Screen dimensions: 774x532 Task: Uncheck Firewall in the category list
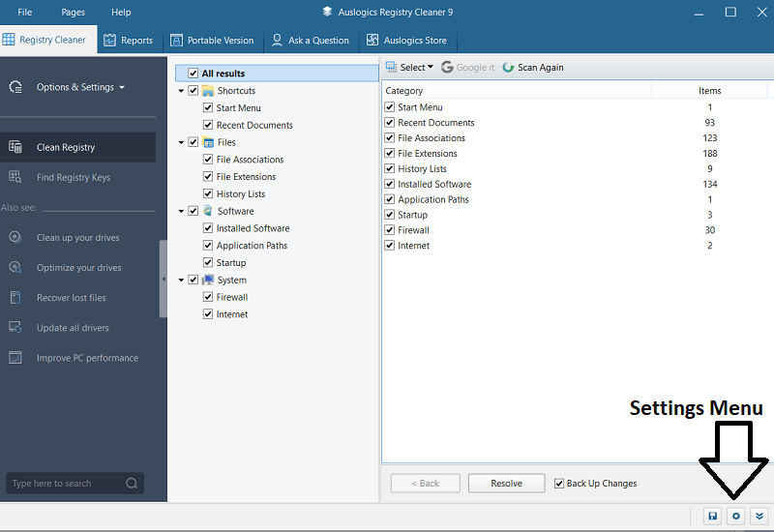(390, 230)
